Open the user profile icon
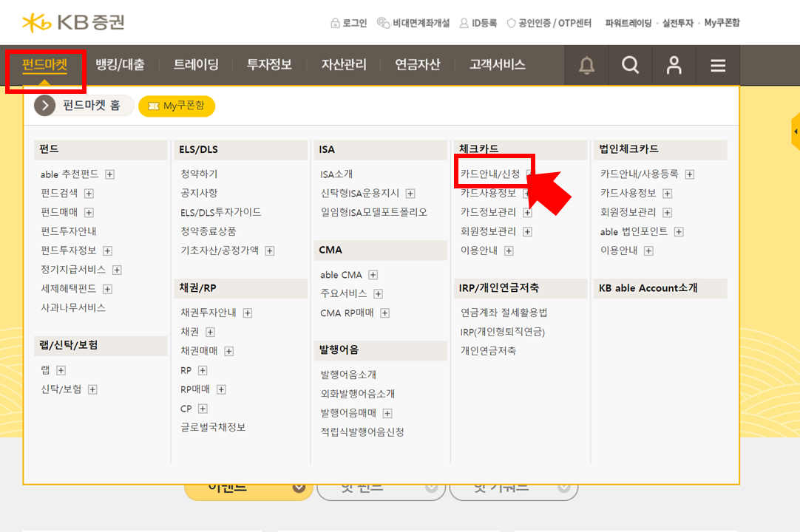Viewport: 800px width, 532px height. click(x=674, y=65)
